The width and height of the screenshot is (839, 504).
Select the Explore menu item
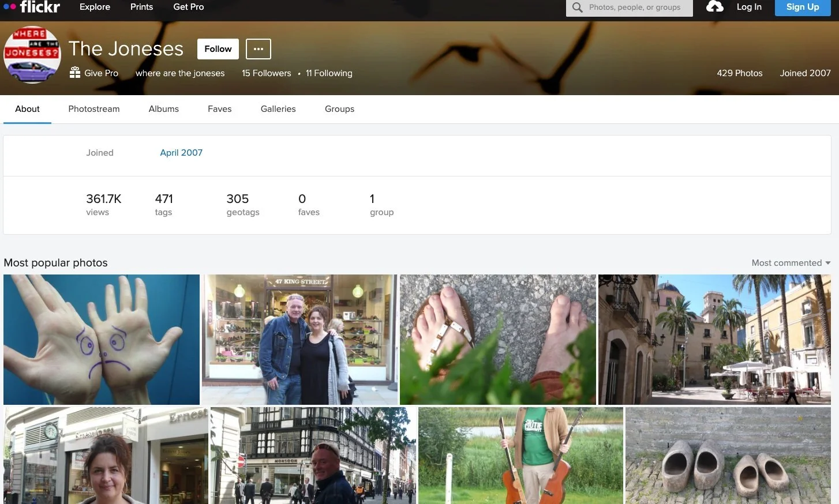coord(95,7)
